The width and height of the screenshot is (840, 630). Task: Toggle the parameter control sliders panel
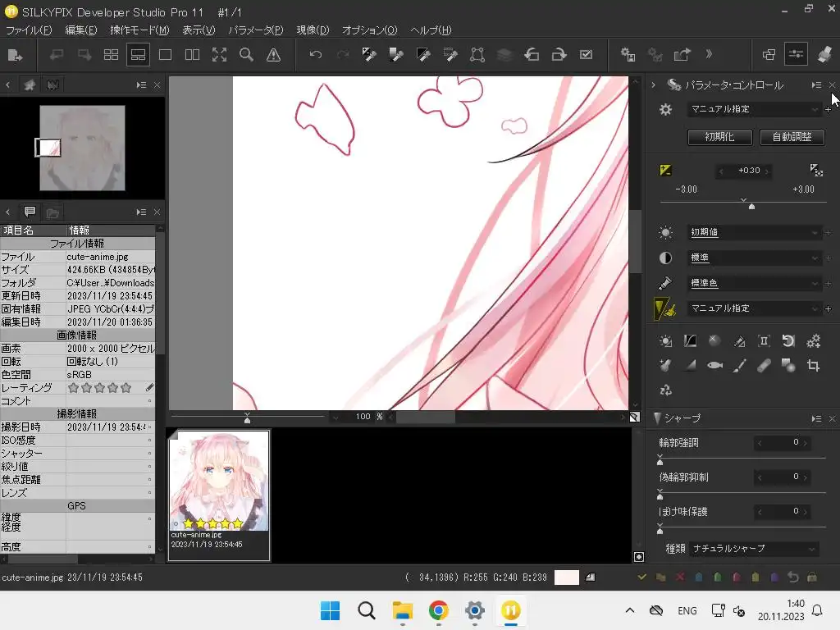click(796, 55)
